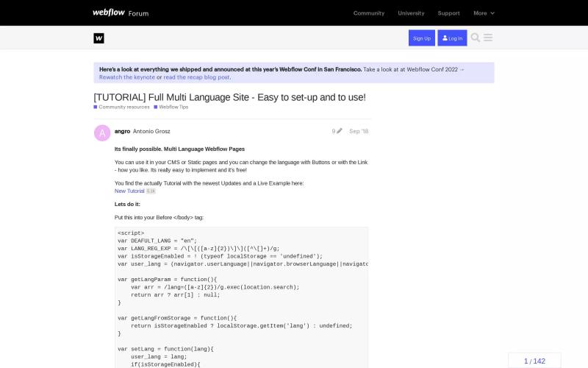This screenshot has height=368, width=588.
Task: Click the 'var setLang = function(lang){' line
Action: [x=165, y=349]
